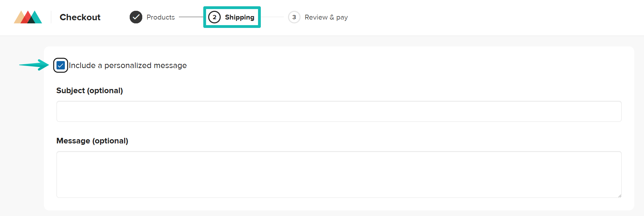Select the highlighted Shipping step indicator
The width and height of the screenshot is (644, 216).
(232, 17)
